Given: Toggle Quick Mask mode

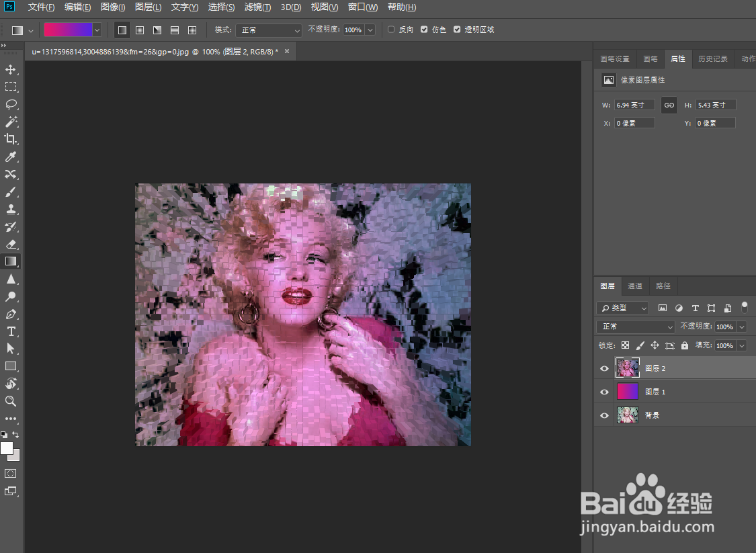Looking at the screenshot, I should (x=11, y=474).
